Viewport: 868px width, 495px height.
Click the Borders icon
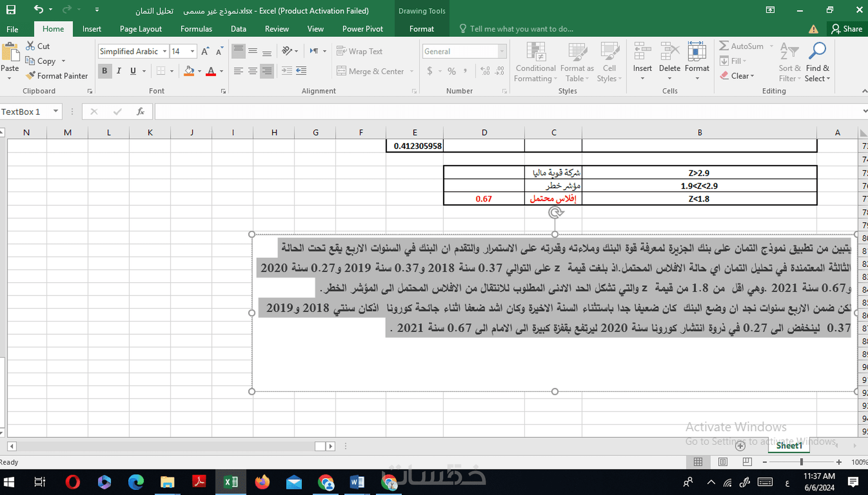161,71
